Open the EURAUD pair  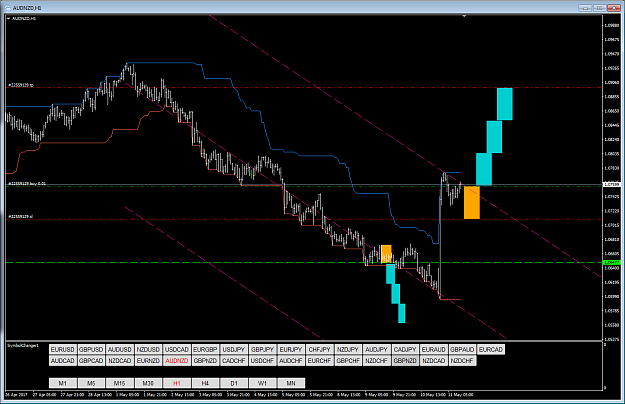(434, 349)
